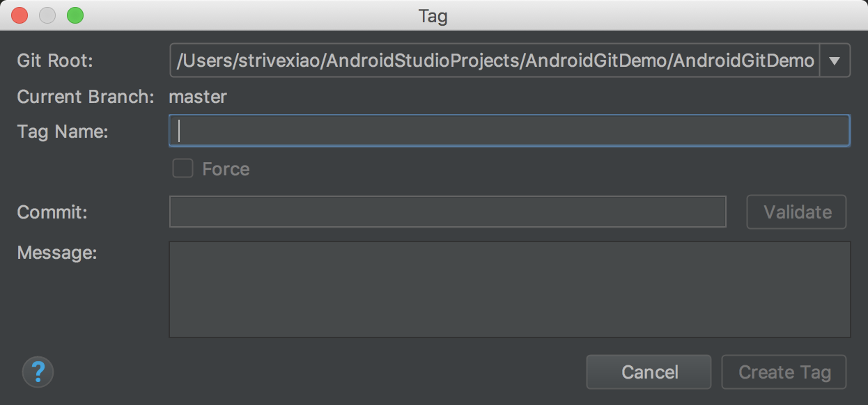Click the master branch name text
The width and height of the screenshot is (868, 405).
click(198, 97)
